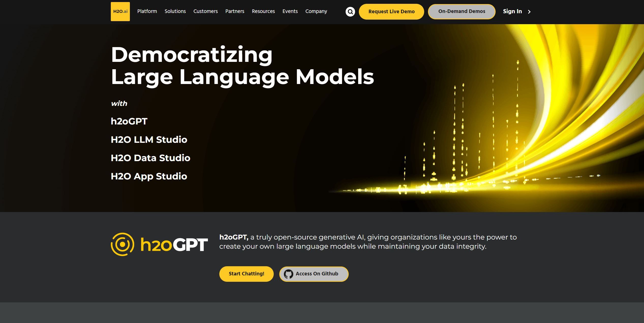
Task: Expand the Resources navigation item
Action: 263,11
